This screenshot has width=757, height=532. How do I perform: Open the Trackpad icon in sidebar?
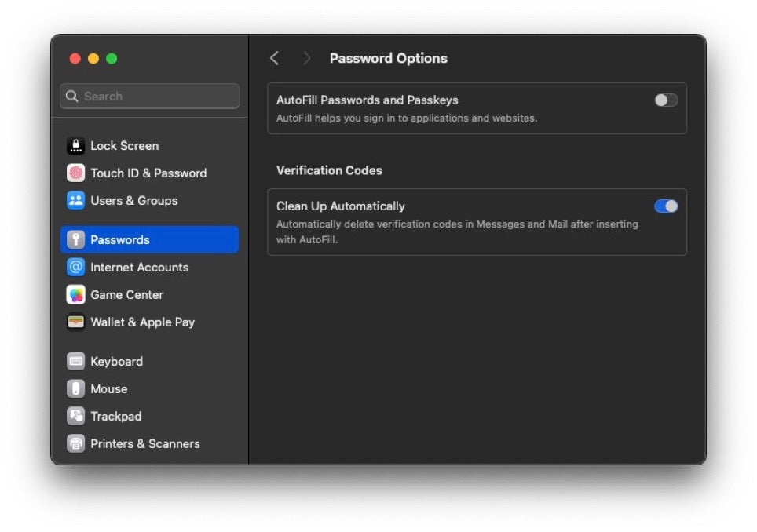75,417
